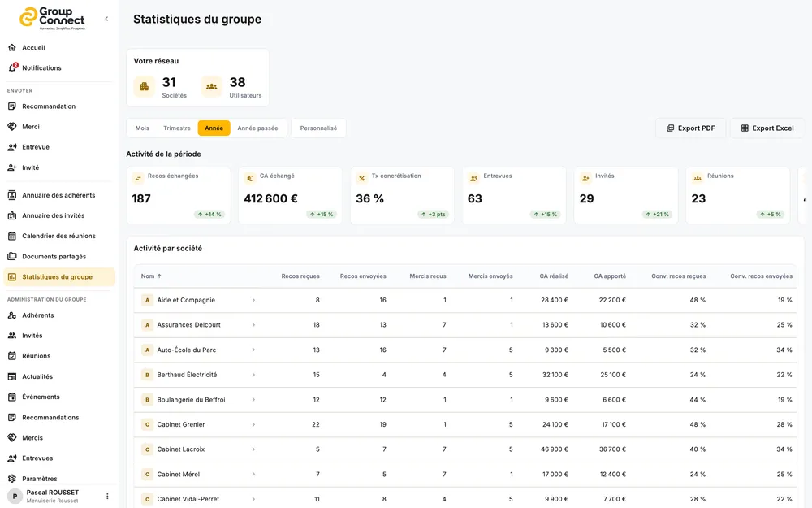The image size is (812, 508).
Task: Click Annuaire des adhérents icon
Action: 12,195
